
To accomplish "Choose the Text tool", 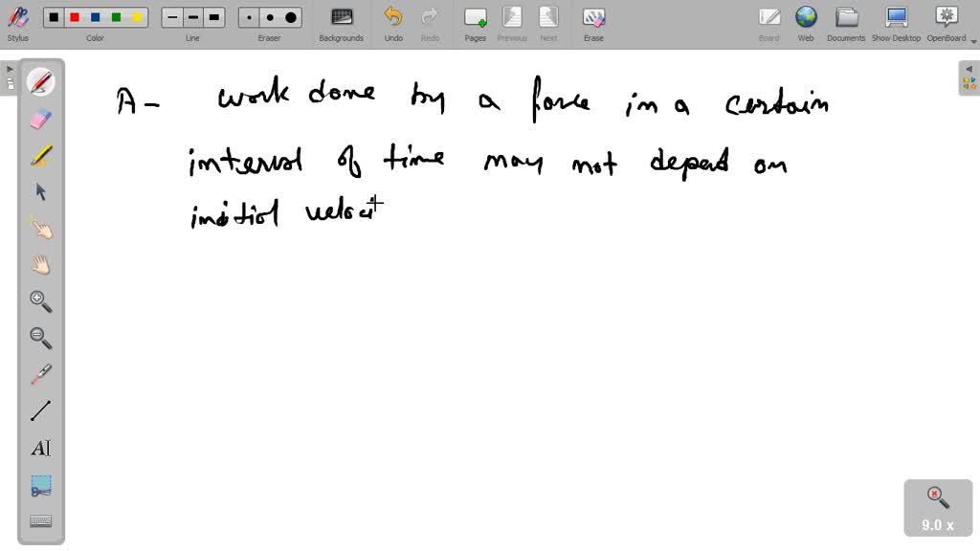I will (x=40, y=448).
